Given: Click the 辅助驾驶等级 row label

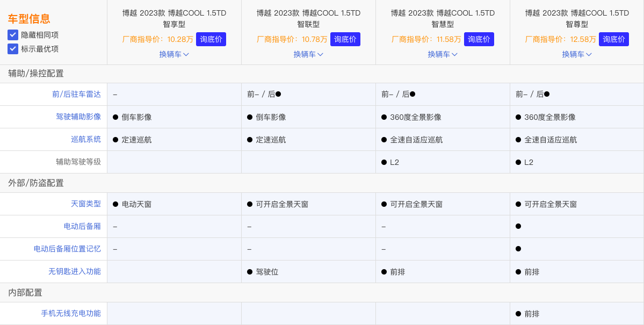Looking at the screenshot, I should click(78, 162).
